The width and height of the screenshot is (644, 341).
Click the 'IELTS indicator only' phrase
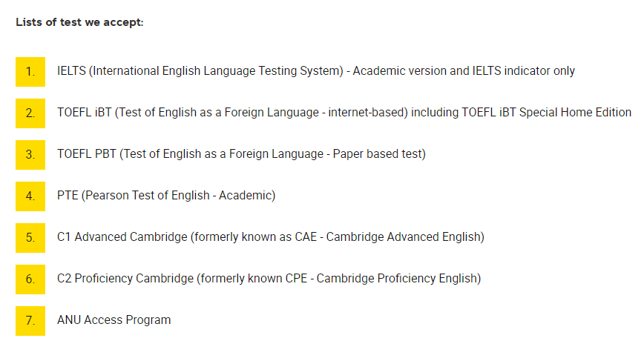(524, 71)
